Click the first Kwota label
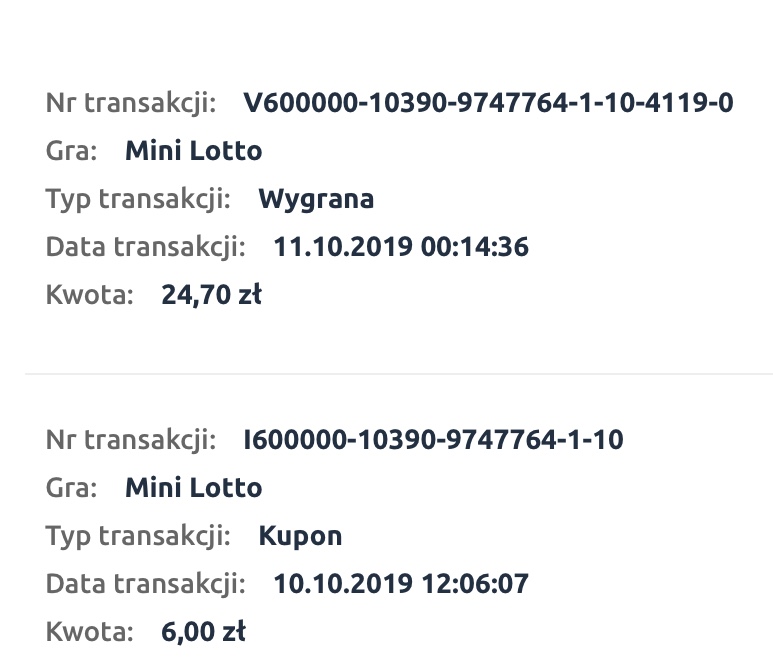Image resolution: width=773 pixels, height=671 pixels. click(x=89, y=295)
